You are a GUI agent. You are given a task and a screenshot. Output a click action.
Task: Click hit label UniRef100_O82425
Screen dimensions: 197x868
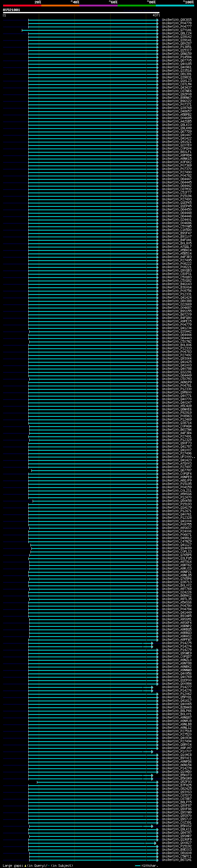[x=177, y=789]
